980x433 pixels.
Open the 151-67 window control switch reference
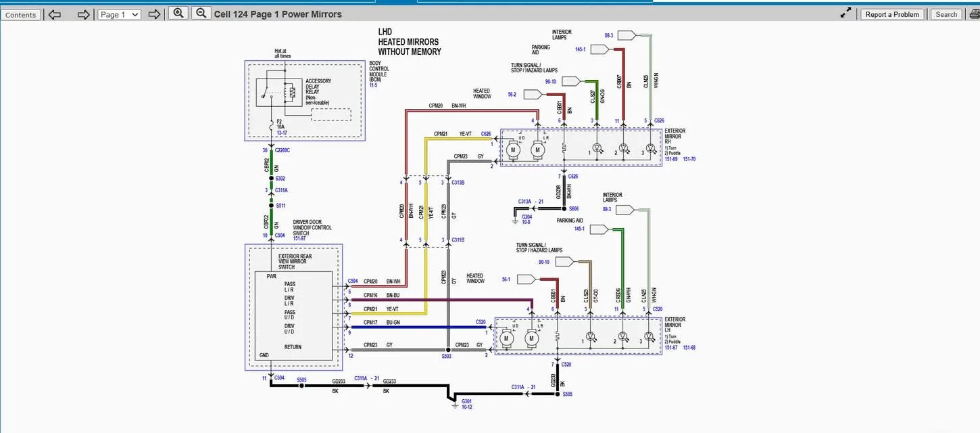tap(299, 239)
